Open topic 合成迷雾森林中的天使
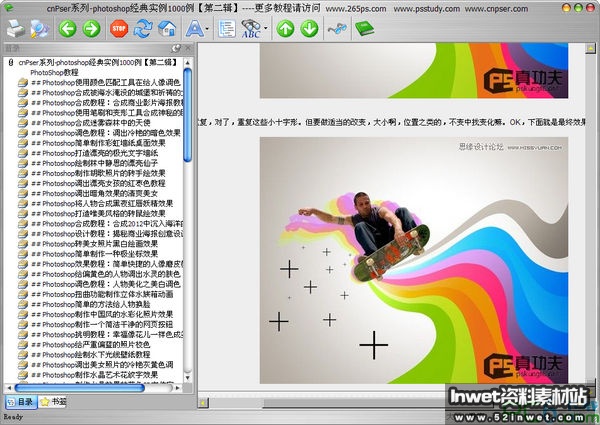Screen dimensions: 600x425 91,123
